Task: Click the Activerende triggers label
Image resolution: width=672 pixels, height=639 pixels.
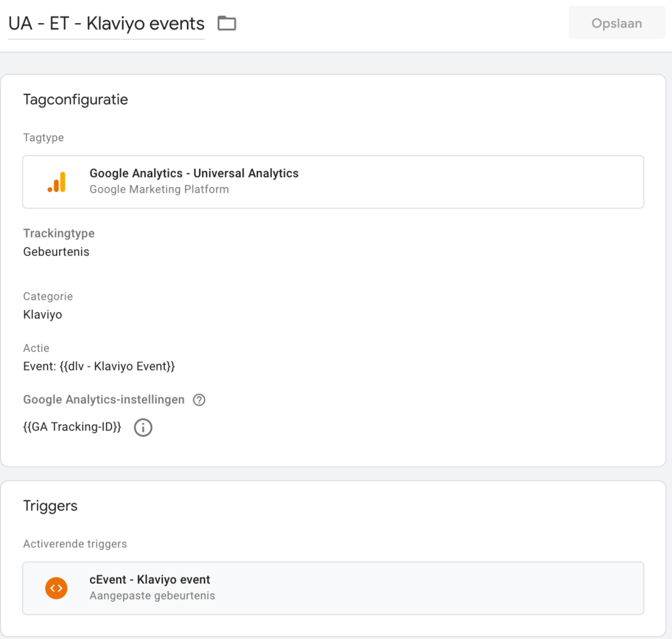Action: coord(75,544)
